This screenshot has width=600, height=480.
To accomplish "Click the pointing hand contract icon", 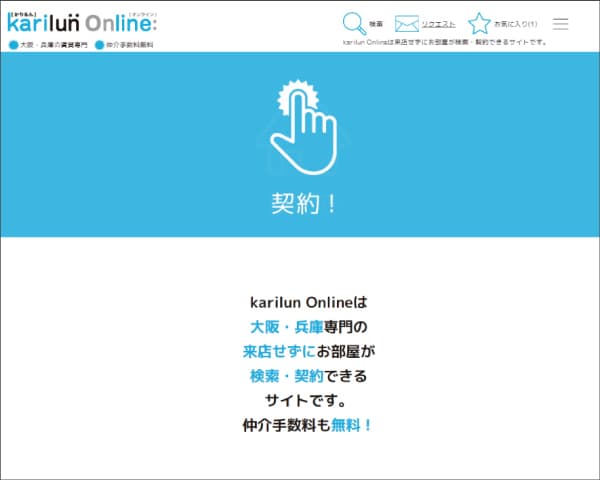I will click(304, 127).
